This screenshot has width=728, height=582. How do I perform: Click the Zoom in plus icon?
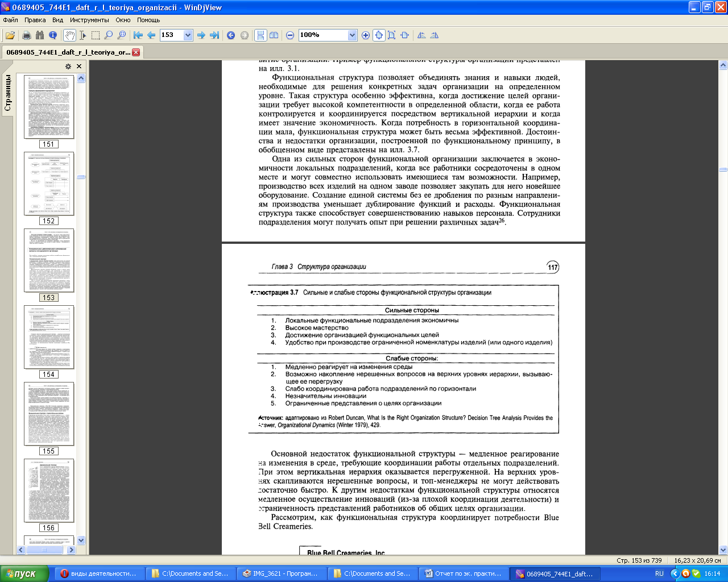(x=366, y=35)
